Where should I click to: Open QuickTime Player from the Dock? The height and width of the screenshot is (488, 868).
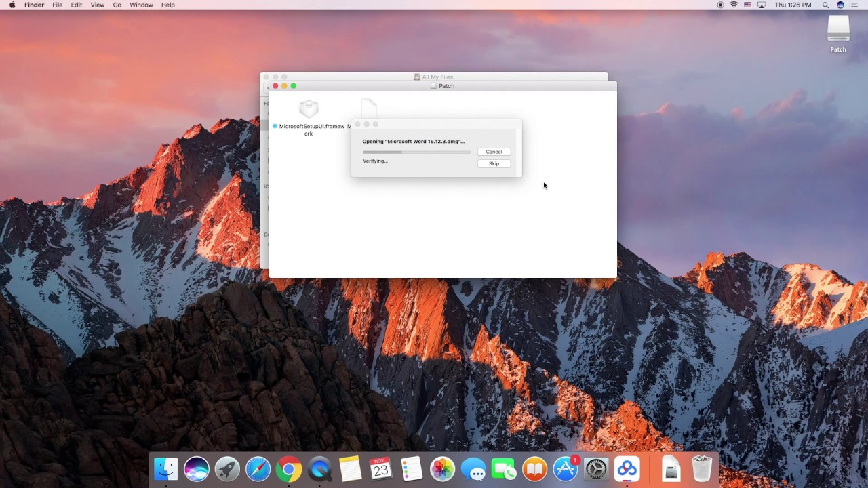319,469
